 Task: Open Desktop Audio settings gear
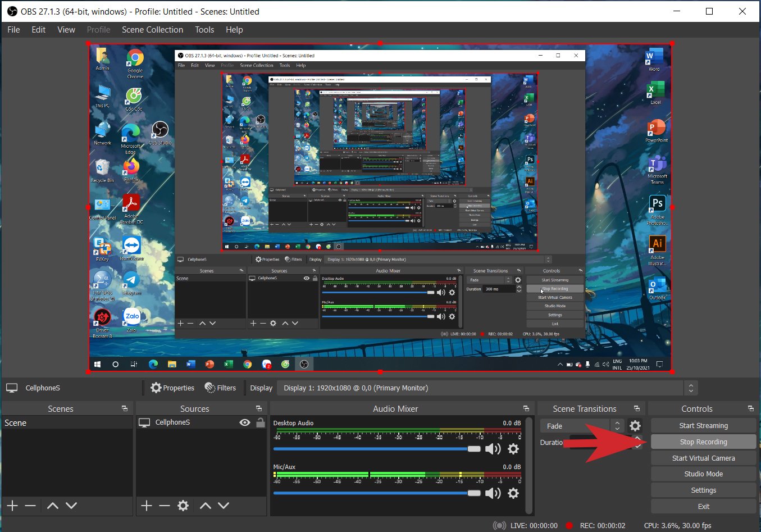(x=513, y=449)
